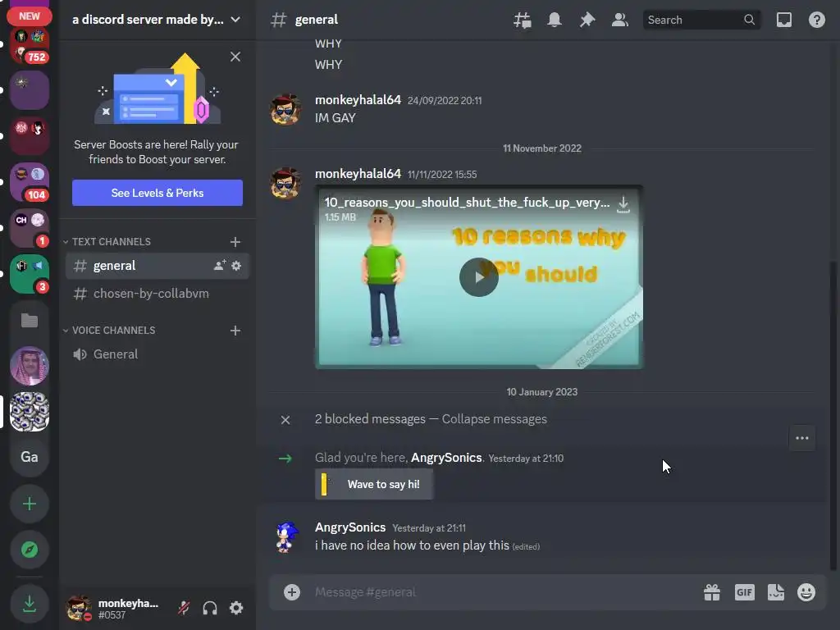Show pinned messages pin icon

(587, 20)
